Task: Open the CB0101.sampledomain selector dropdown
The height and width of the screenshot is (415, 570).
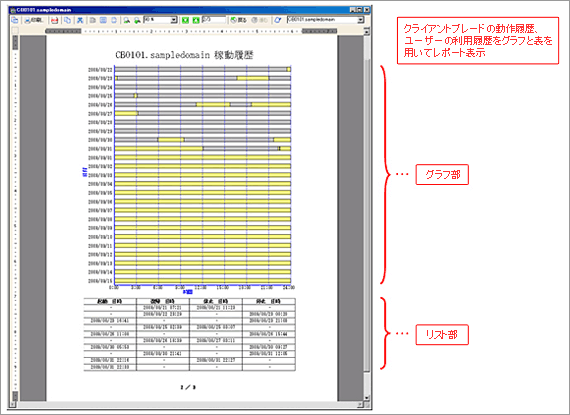Action: click(x=360, y=20)
